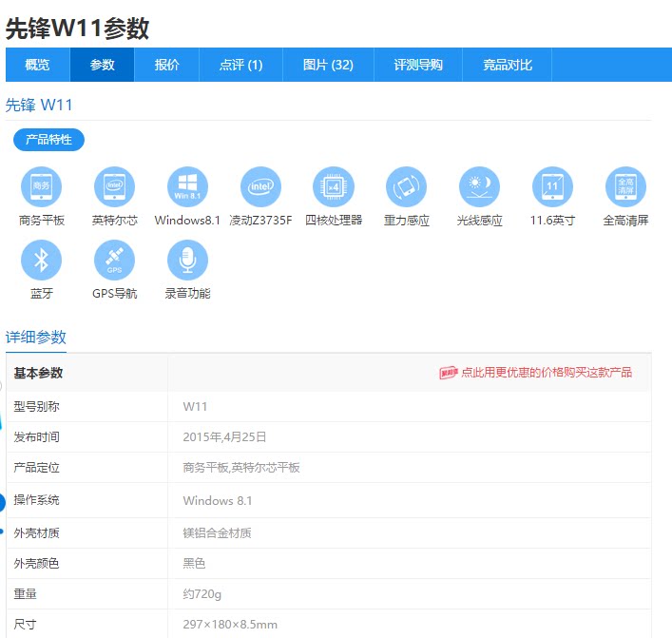Click the GPS导航 satellite icon
Screen dimensions: 672x638
pyautogui.click(x=114, y=260)
